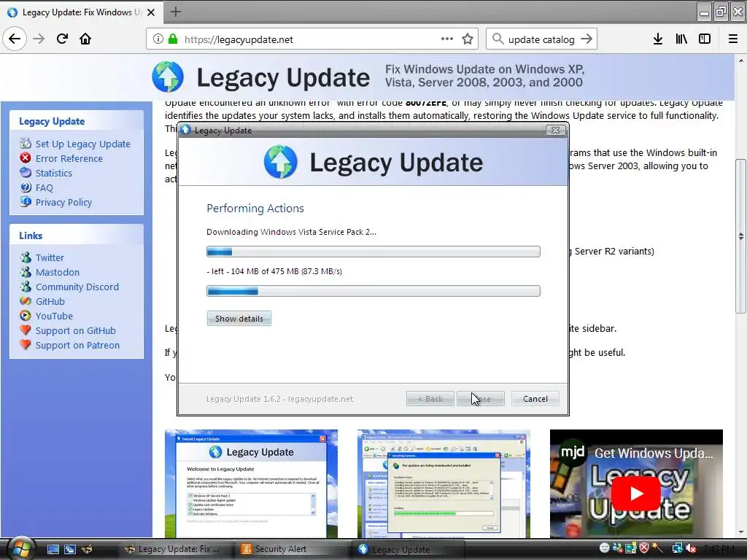Open the FAQ sidebar link
Image resolution: width=747 pixels, height=560 pixels.
[44, 187]
